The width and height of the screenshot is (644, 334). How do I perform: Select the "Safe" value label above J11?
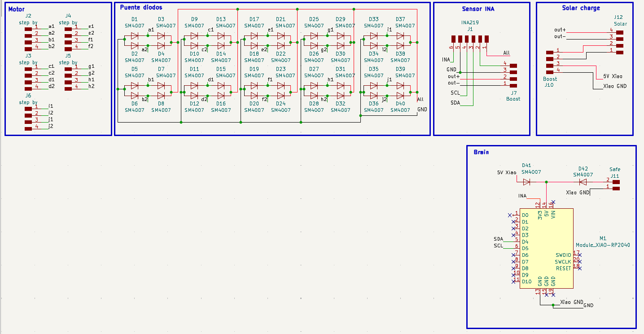[615, 170]
